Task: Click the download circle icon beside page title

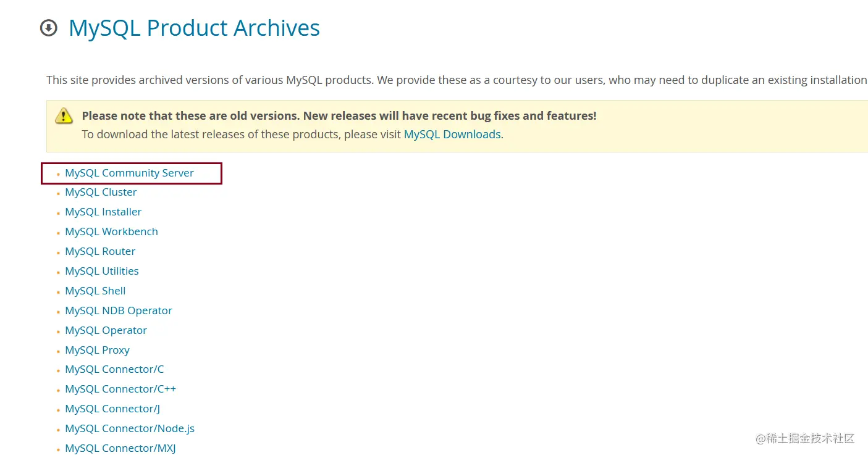Action: pos(49,28)
